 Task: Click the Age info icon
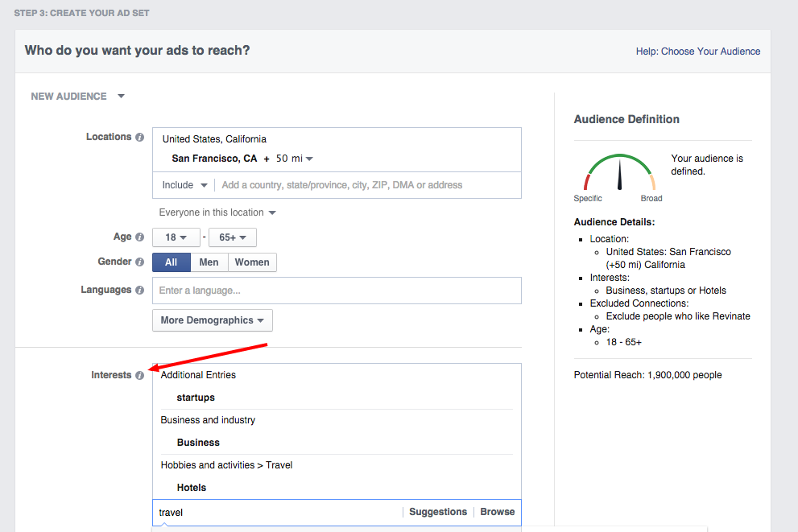click(139, 237)
